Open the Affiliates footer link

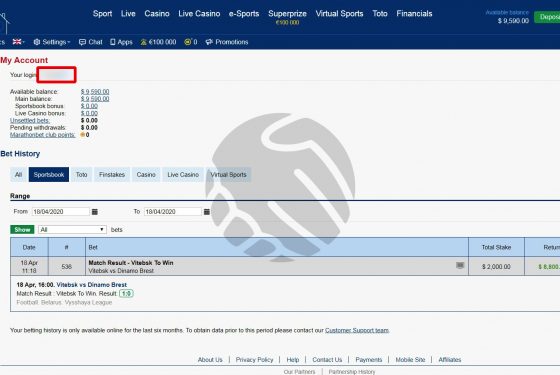pos(450,360)
